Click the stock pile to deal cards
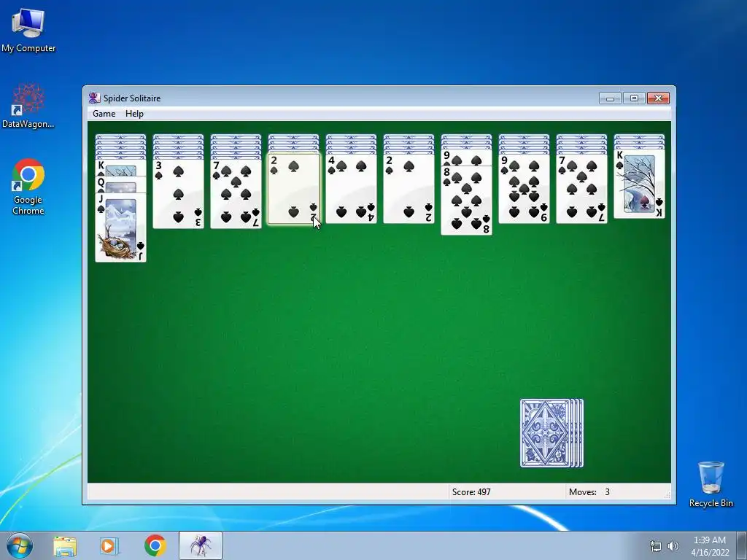The height and width of the screenshot is (560, 747). pyautogui.click(x=551, y=433)
